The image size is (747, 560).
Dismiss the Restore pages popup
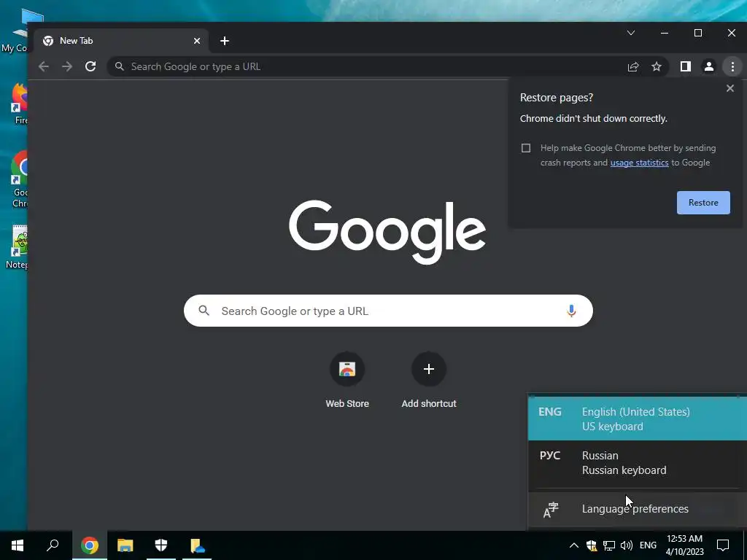coord(729,88)
